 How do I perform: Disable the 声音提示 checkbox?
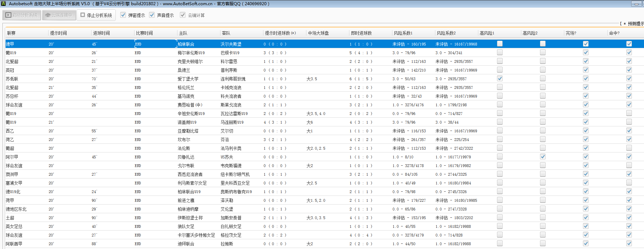(x=152, y=15)
